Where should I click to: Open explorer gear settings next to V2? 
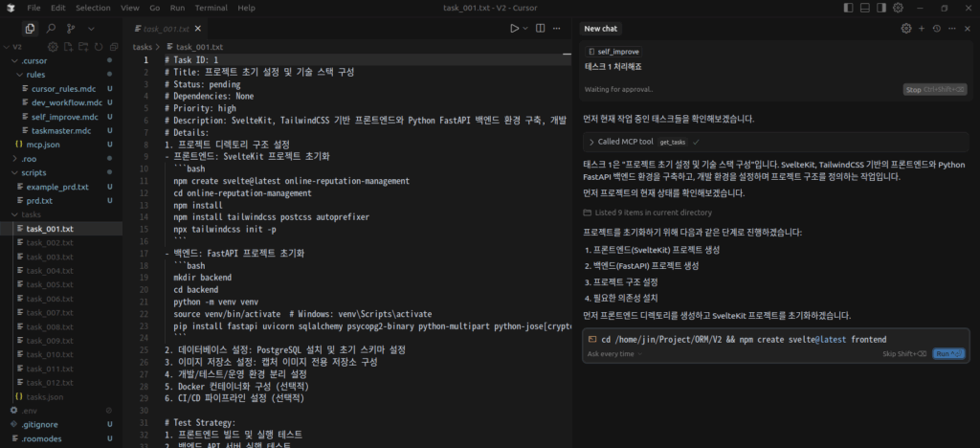54,47
